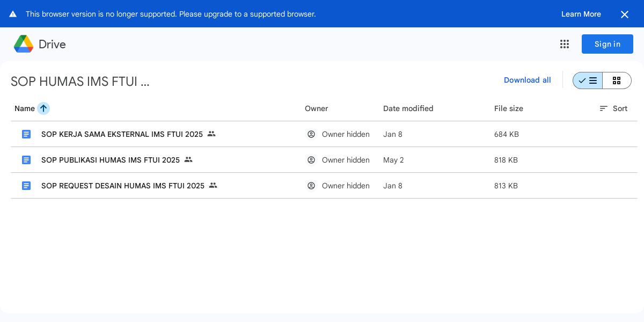Click the Docs icon for SOP REQUEST DESAIN

tap(26, 186)
